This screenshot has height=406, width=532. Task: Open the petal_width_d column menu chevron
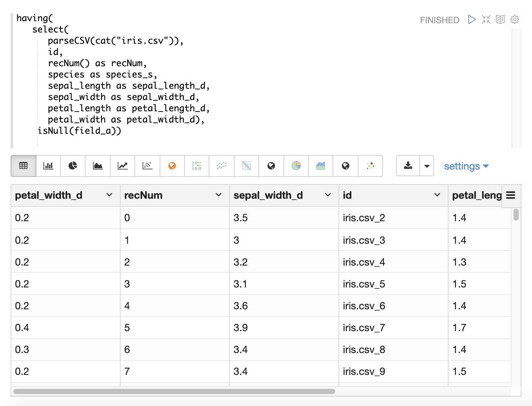coord(109,195)
